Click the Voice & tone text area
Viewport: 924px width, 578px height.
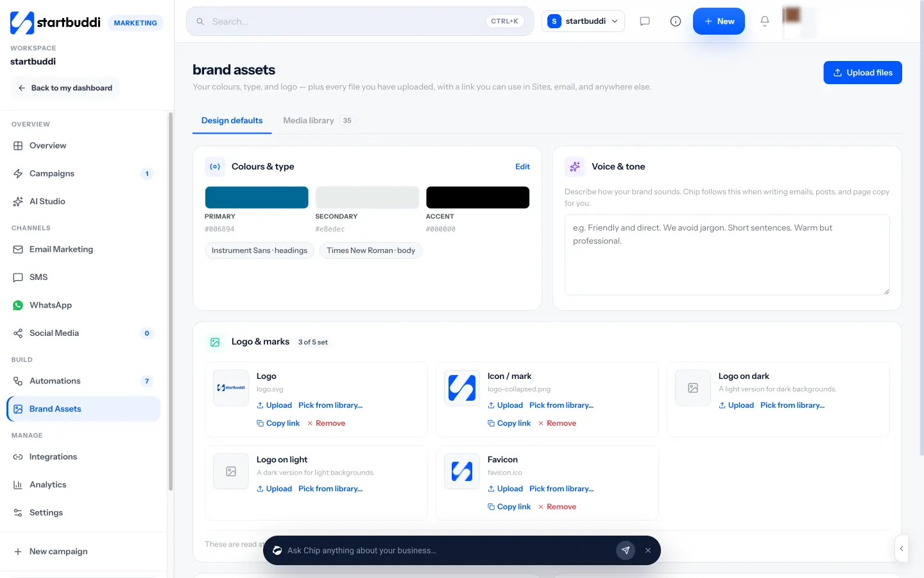coord(727,255)
